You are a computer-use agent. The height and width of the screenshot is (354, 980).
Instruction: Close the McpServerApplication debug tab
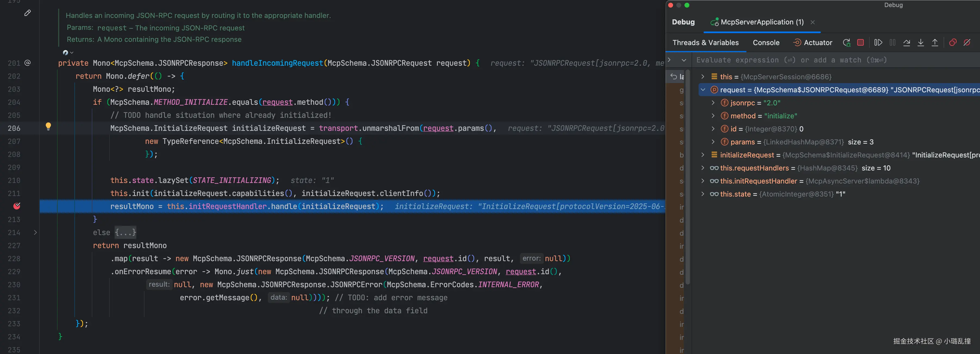click(813, 22)
